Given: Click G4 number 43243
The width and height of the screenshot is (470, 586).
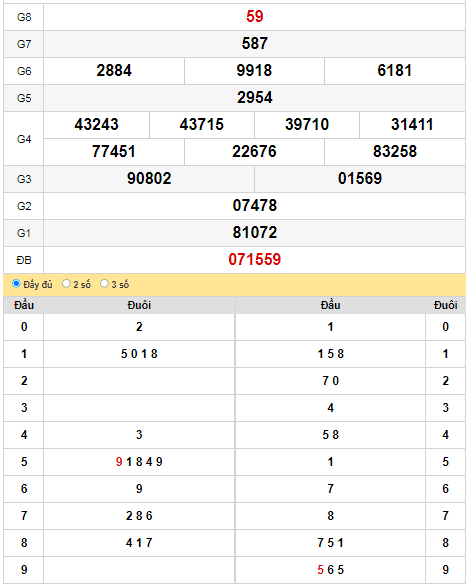Looking at the screenshot, I should click(x=96, y=124).
